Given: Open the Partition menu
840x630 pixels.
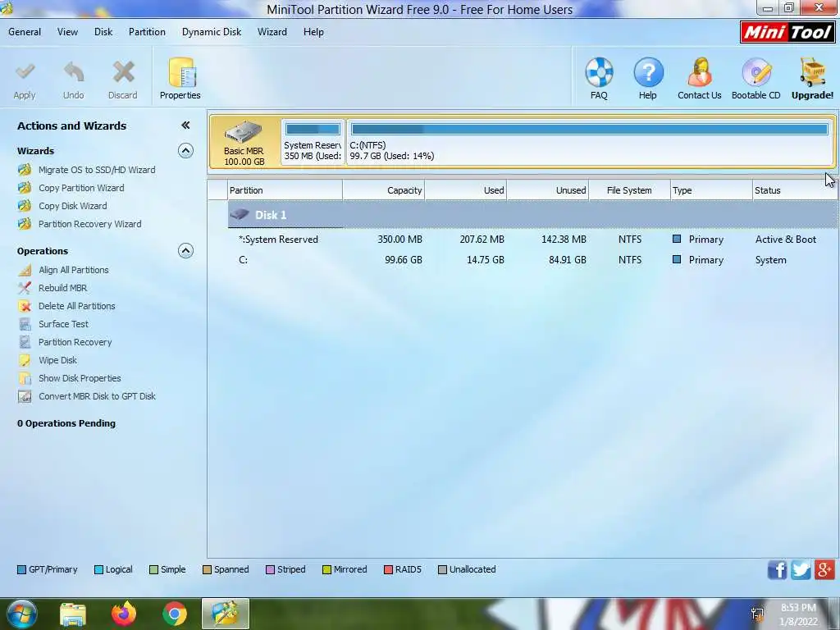Looking at the screenshot, I should [x=147, y=32].
